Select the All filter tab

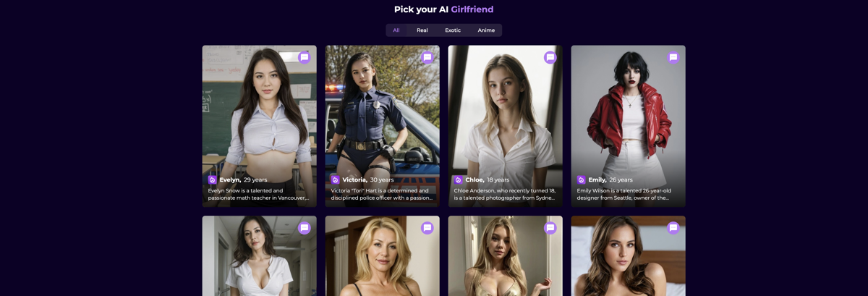[x=396, y=30]
